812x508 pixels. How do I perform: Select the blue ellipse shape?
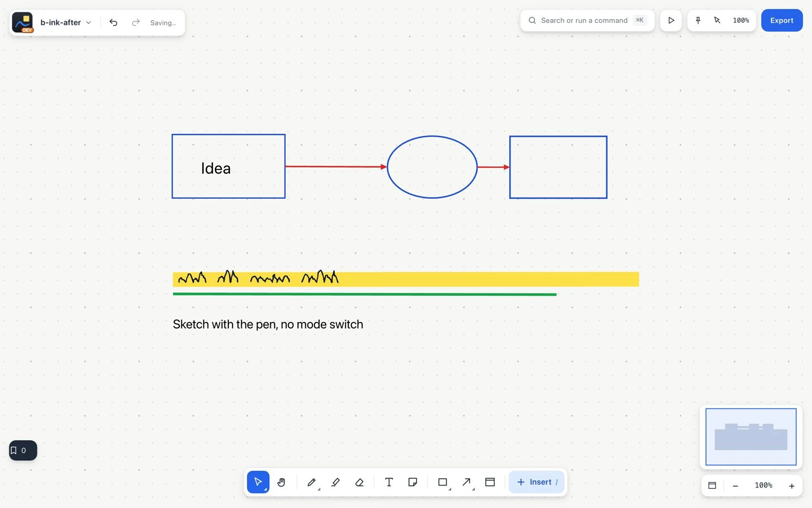[x=432, y=167]
